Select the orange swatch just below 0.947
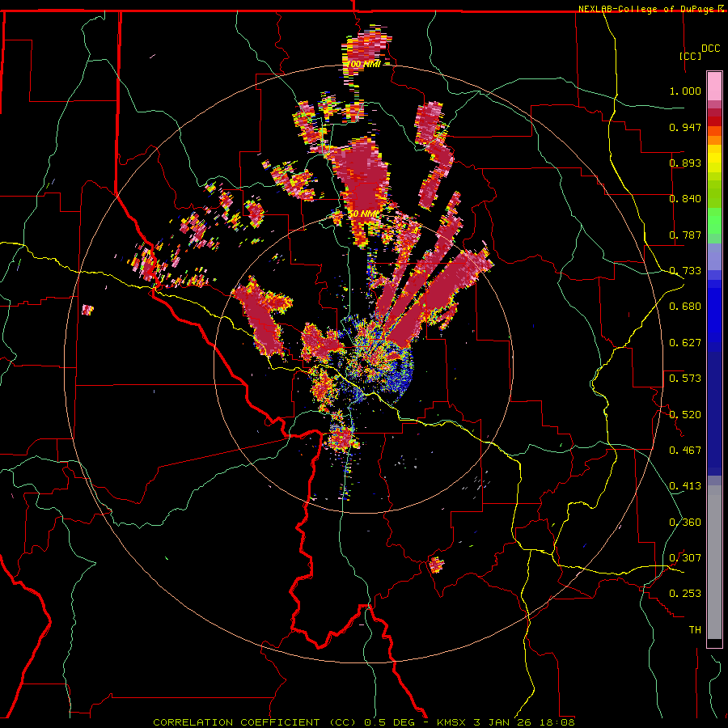The image size is (728, 728). (x=714, y=140)
